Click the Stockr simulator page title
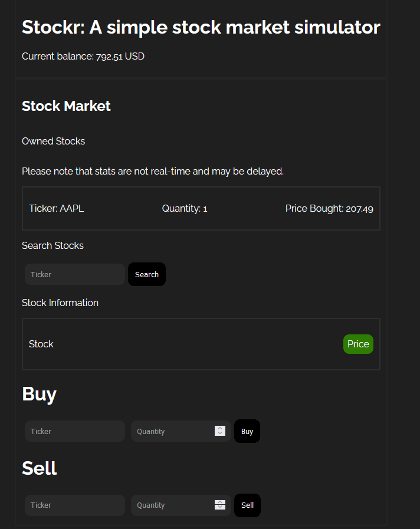 click(x=201, y=27)
